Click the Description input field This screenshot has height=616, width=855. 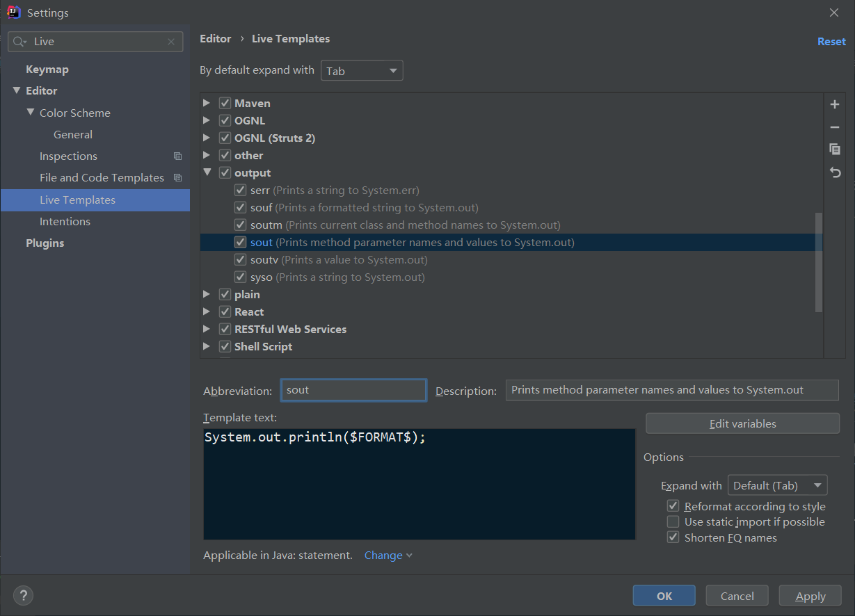click(672, 390)
